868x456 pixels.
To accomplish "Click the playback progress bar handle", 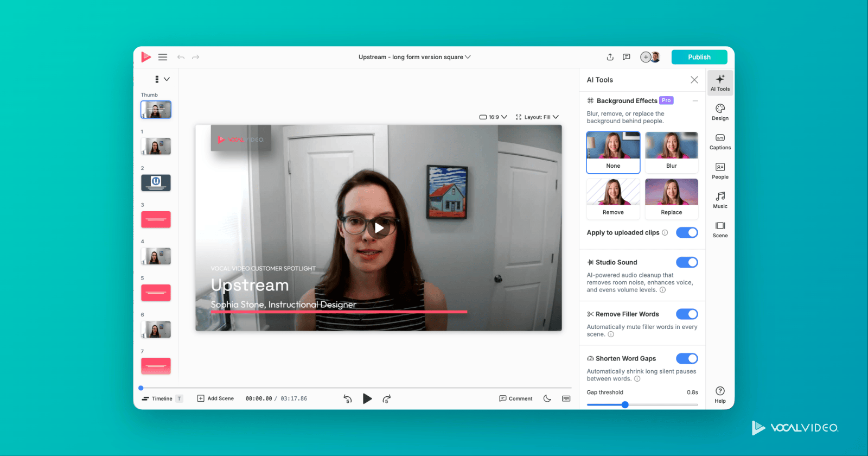I will pos(141,388).
